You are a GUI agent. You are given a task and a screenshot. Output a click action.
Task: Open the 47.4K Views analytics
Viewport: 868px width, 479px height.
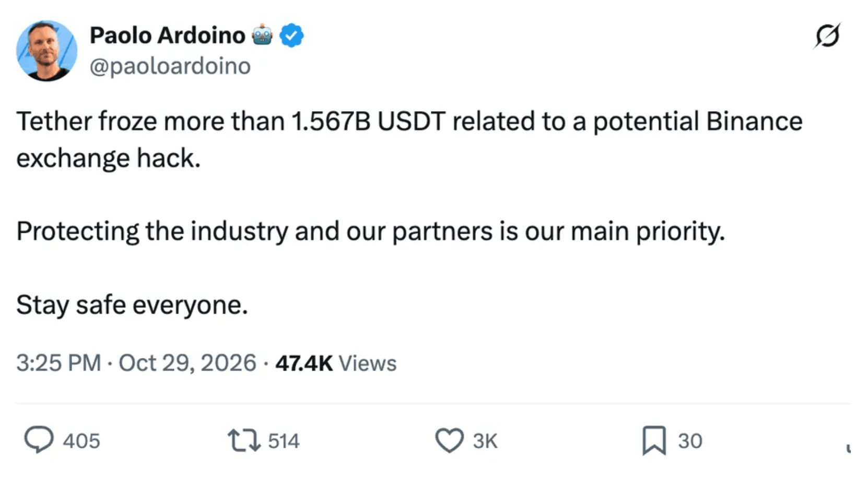click(336, 363)
